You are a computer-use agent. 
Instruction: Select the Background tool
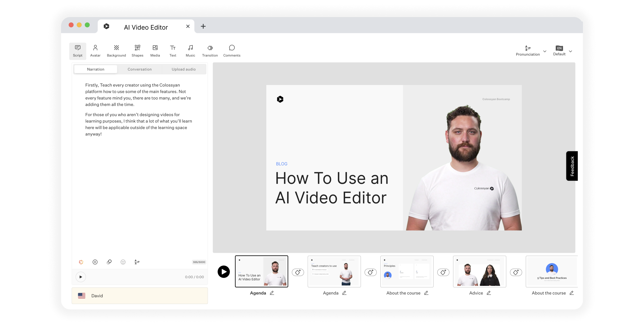click(x=116, y=51)
